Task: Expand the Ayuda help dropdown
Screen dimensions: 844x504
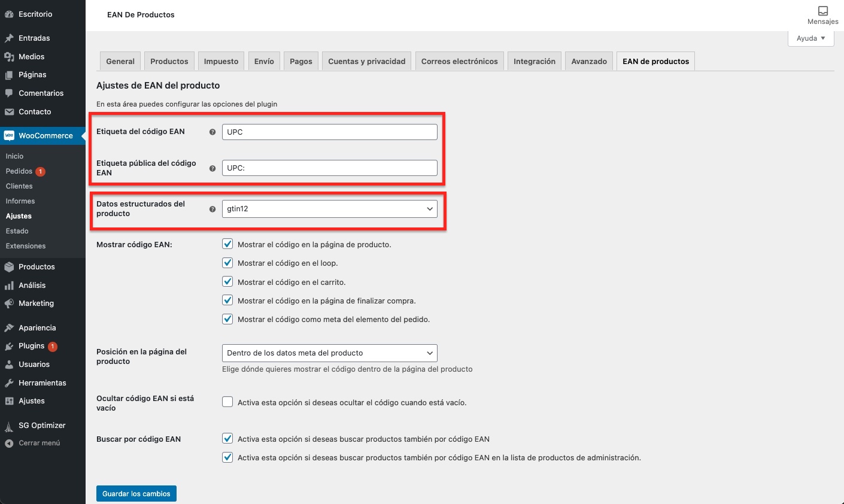Action: 810,38
